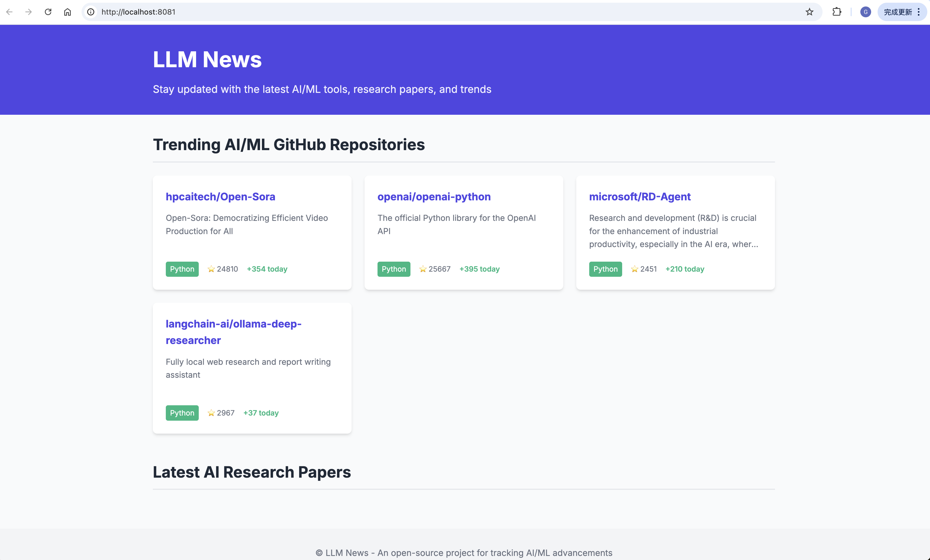Click the star icon beside 24810
The image size is (930, 560).
(x=211, y=269)
